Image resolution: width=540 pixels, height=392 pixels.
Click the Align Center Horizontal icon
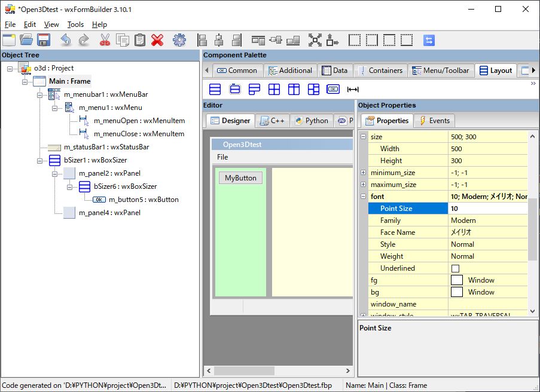pyautogui.click(x=219, y=40)
